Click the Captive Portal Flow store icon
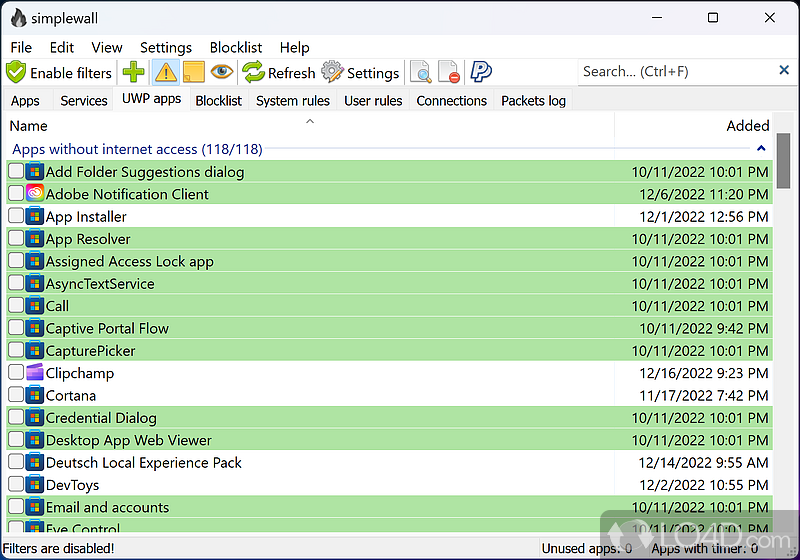 pyautogui.click(x=35, y=327)
